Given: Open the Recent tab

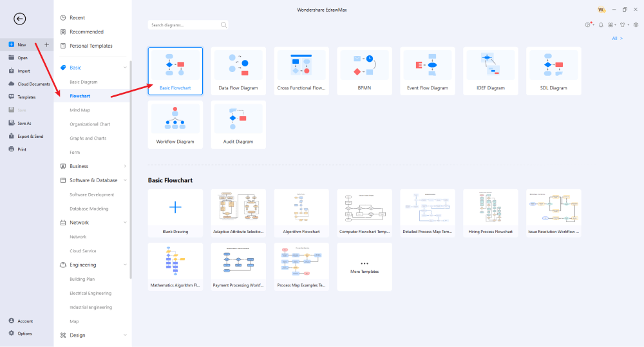Looking at the screenshot, I should [x=73, y=17].
